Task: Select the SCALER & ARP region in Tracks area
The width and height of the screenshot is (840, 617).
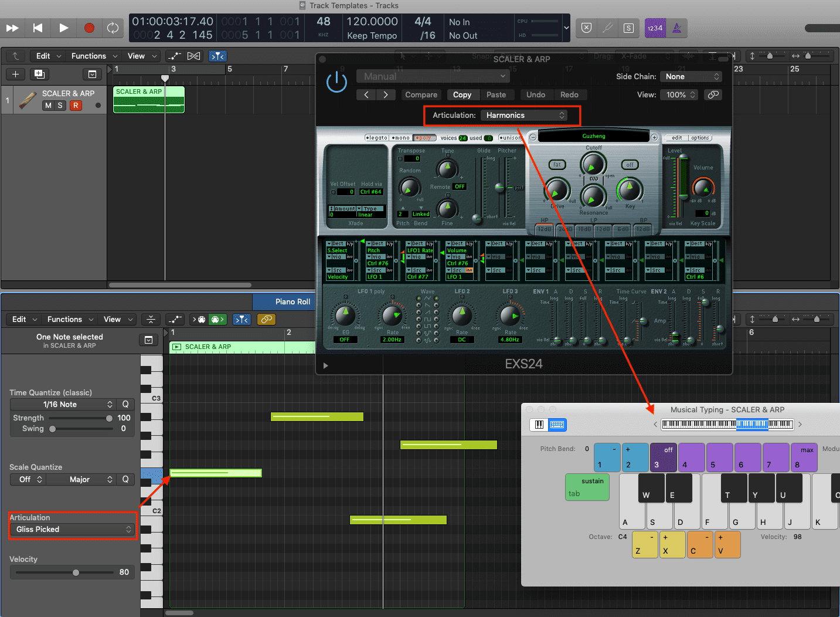Action: point(149,99)
